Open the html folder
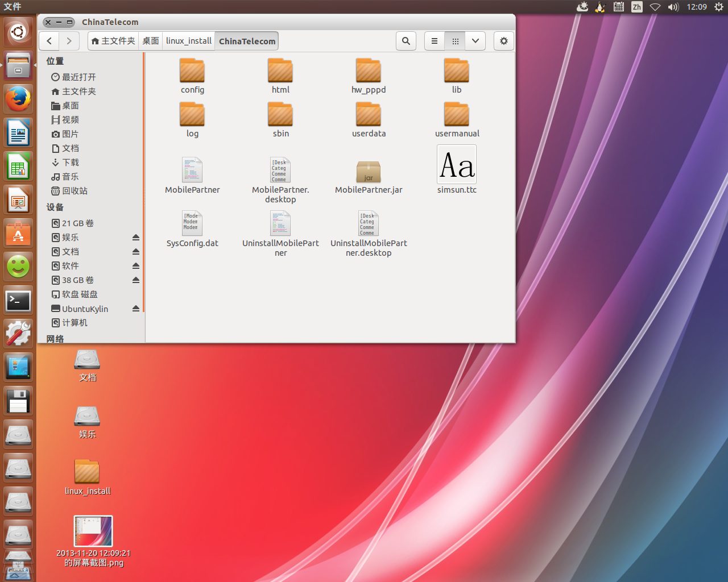The image size is (728, 582). coord(280,76)
